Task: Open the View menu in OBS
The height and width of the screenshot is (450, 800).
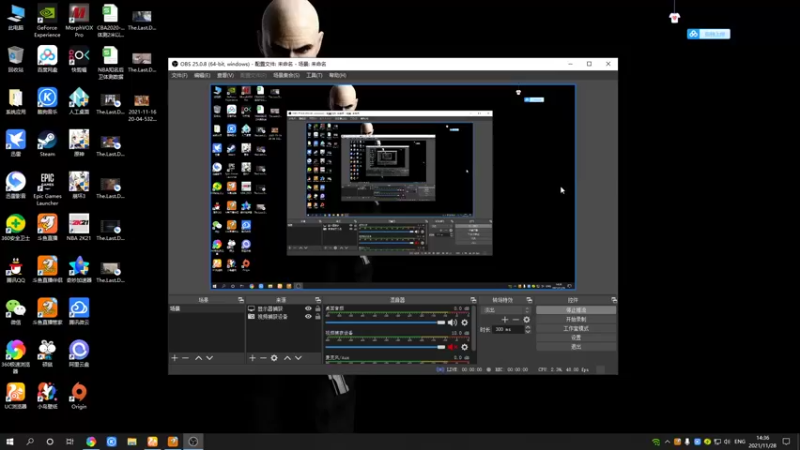Action: click(x=225, y=76)
